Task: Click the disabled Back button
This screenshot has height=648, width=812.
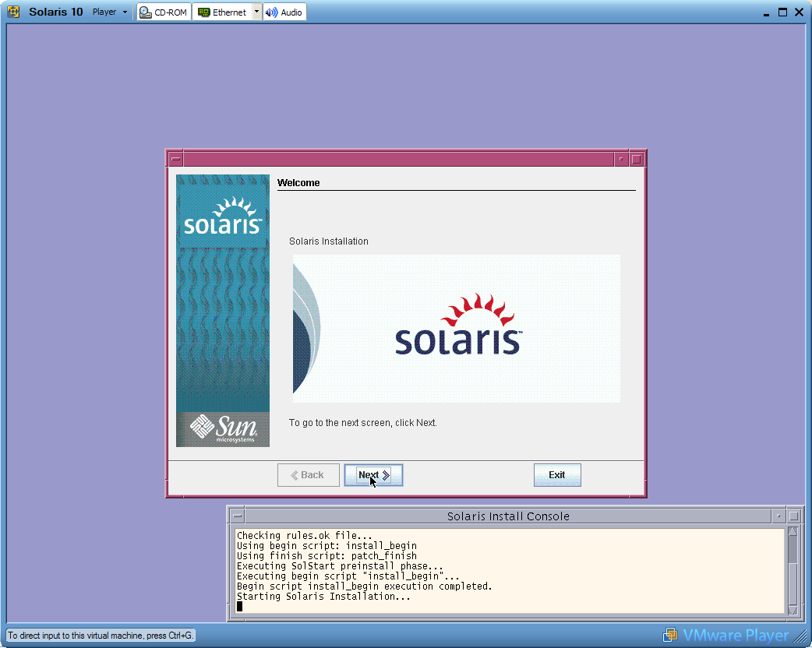Action: pyautogui.click(x=308, y=475)
